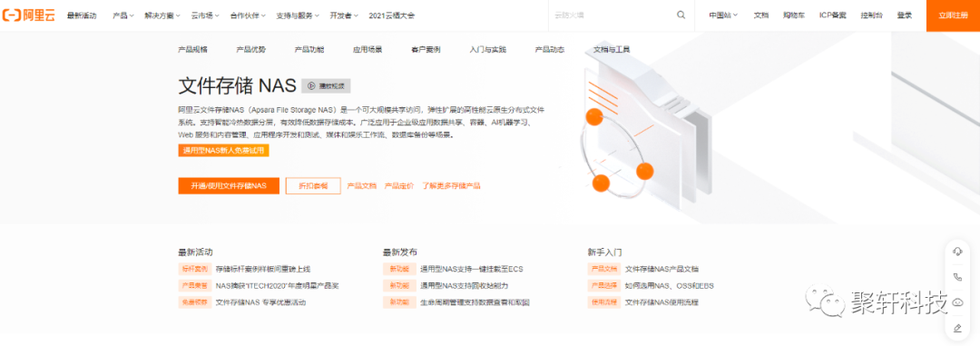Screen dimensions: 980x346
Task: Open the headset customer service icon
Action: click(957, 251)
